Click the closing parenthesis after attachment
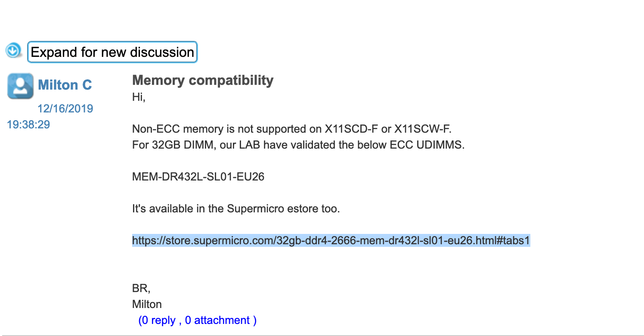The width and height of the screenshot is (644, 336). coord(255,320)
